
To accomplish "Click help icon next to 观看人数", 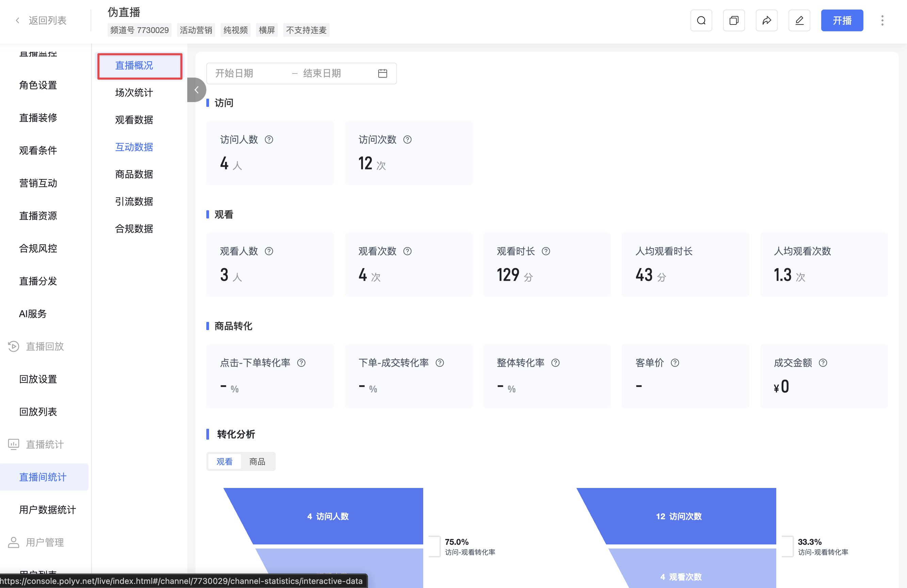I will [x=269, y=251].
